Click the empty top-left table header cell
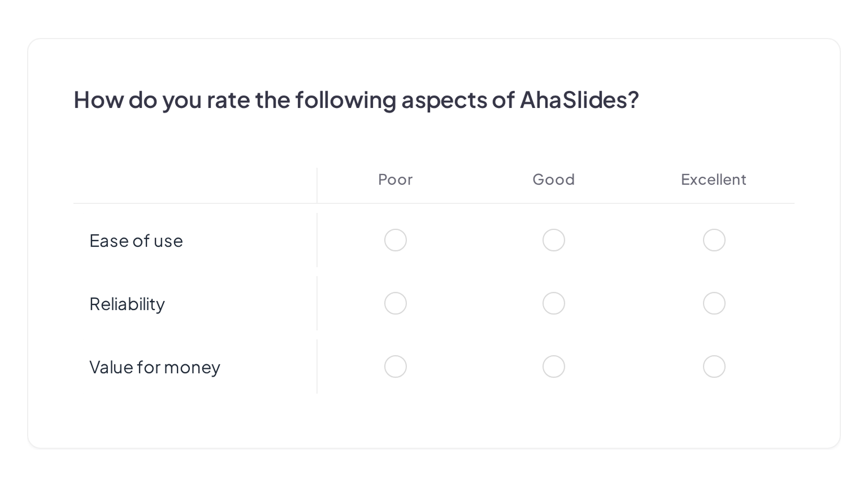This screenshot has height=488, width=868. coord(195,185)
